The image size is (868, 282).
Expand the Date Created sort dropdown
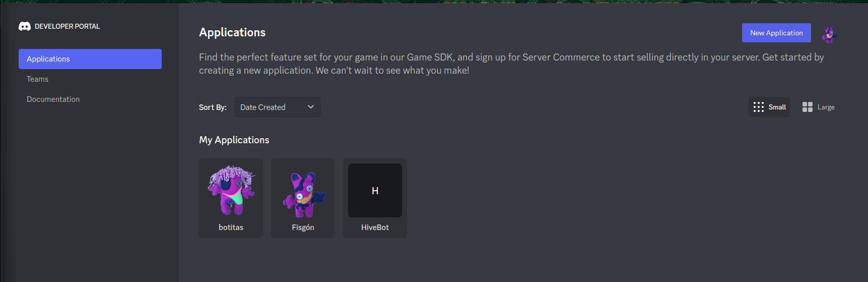277,107
